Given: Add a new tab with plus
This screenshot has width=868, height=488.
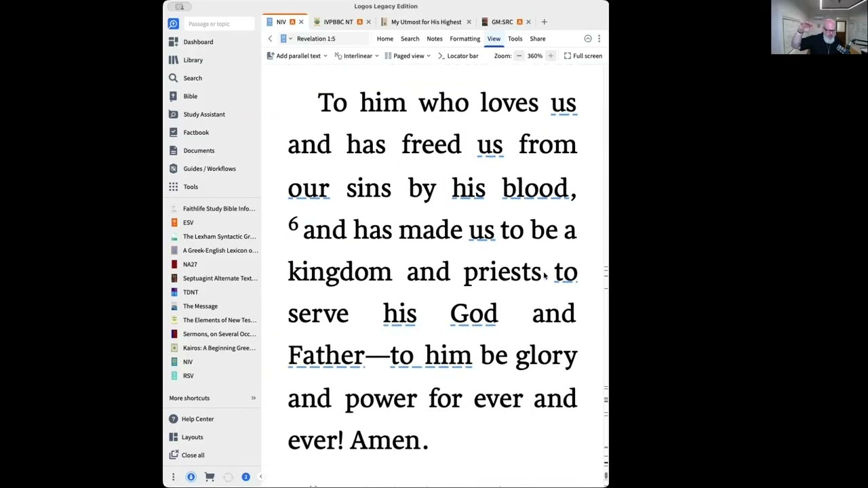Looking at the screenshot, I should (x=544, y=22).
